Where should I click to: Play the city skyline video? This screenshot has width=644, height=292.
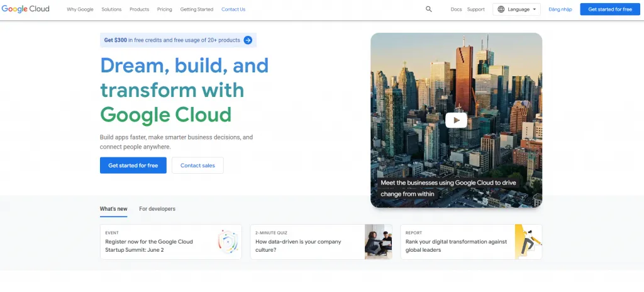click(456, 120)
